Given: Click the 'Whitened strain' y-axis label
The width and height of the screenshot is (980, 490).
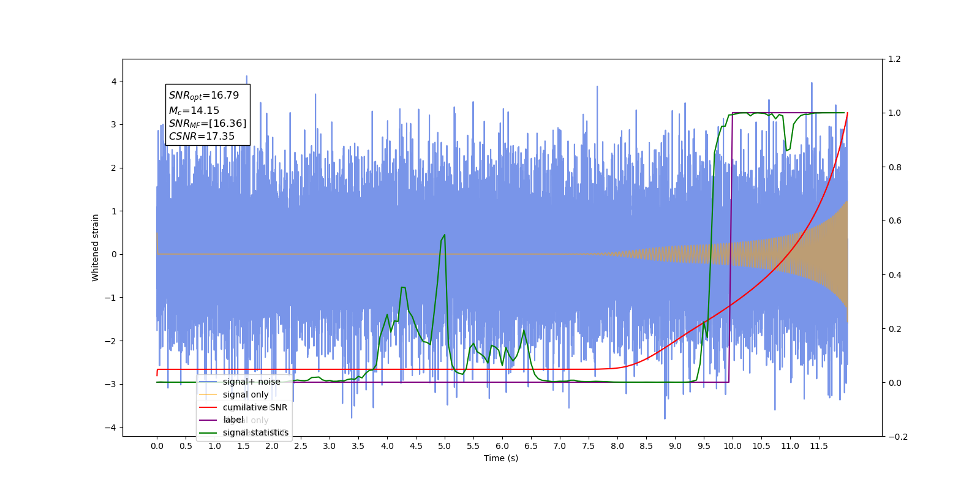Looking at the screenshot, I should coord(95,247).
